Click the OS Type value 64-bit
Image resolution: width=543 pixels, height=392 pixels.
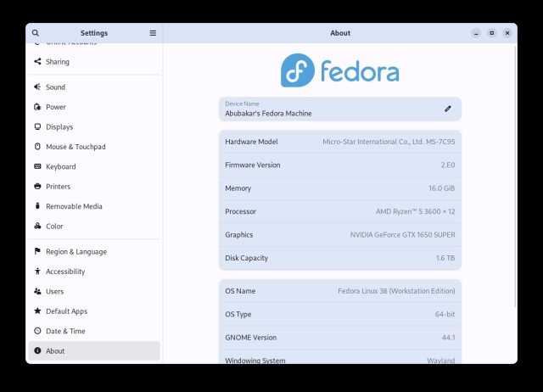tap(445, 314)
